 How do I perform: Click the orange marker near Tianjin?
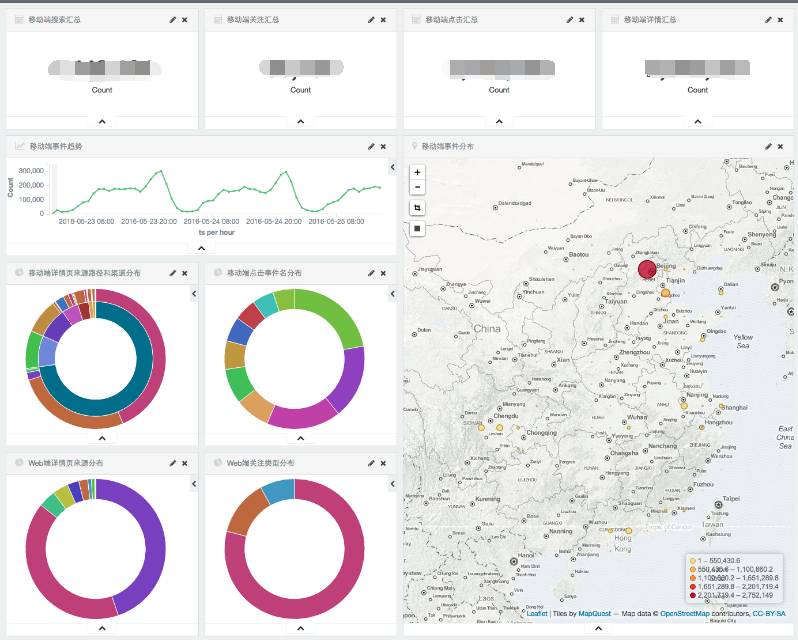pos(665,293)
